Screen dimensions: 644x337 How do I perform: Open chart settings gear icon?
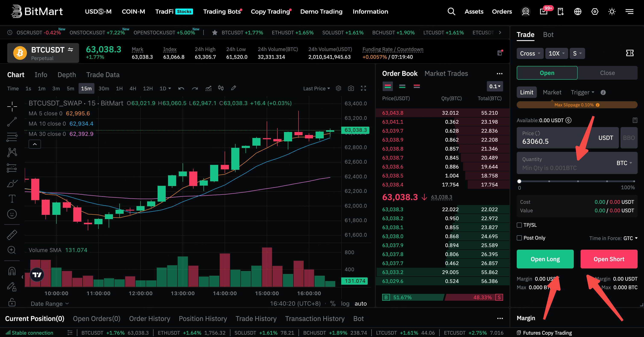coord(338,88)
